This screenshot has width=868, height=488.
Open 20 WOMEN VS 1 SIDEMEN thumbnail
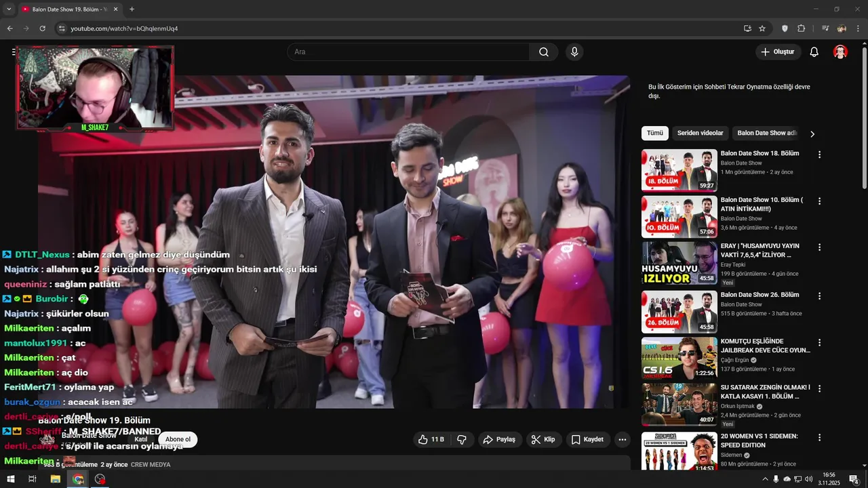click(x=679, y=451)
